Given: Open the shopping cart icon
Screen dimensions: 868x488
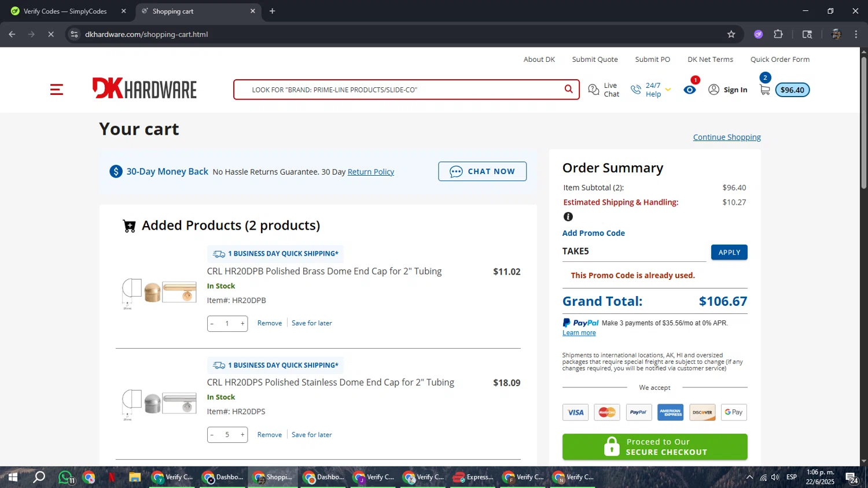Looking at the screenshot, I should tap(765, 90).
